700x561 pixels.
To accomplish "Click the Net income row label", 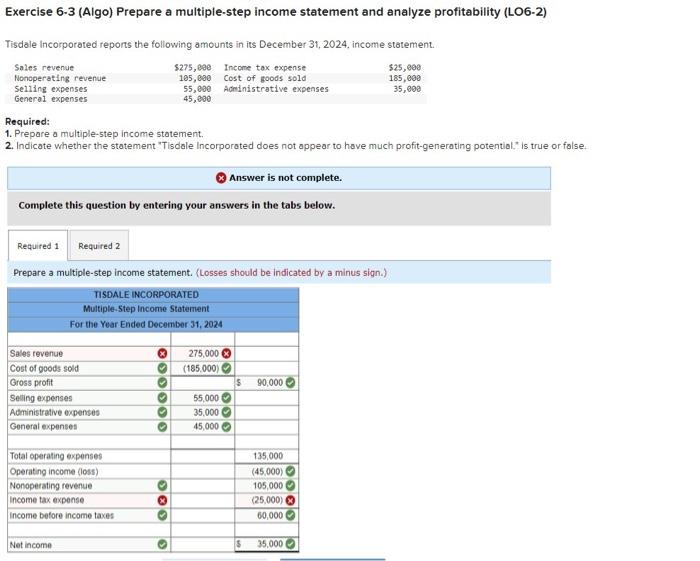I will 31,545.
